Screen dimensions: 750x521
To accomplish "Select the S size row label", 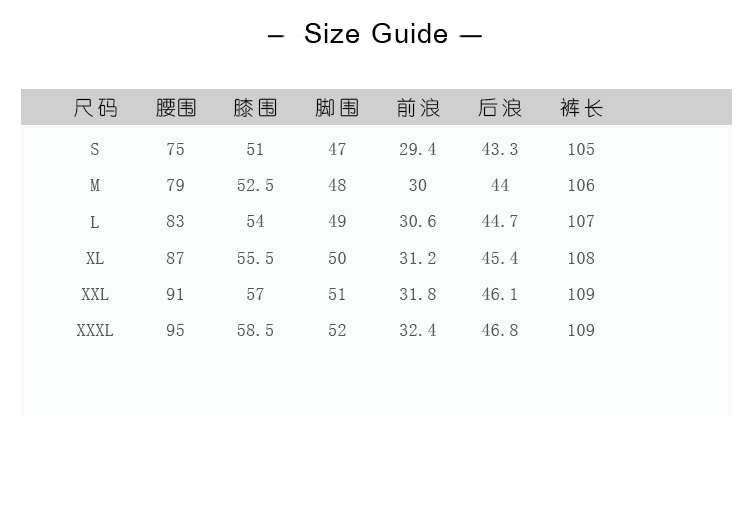I will point(95,149).
